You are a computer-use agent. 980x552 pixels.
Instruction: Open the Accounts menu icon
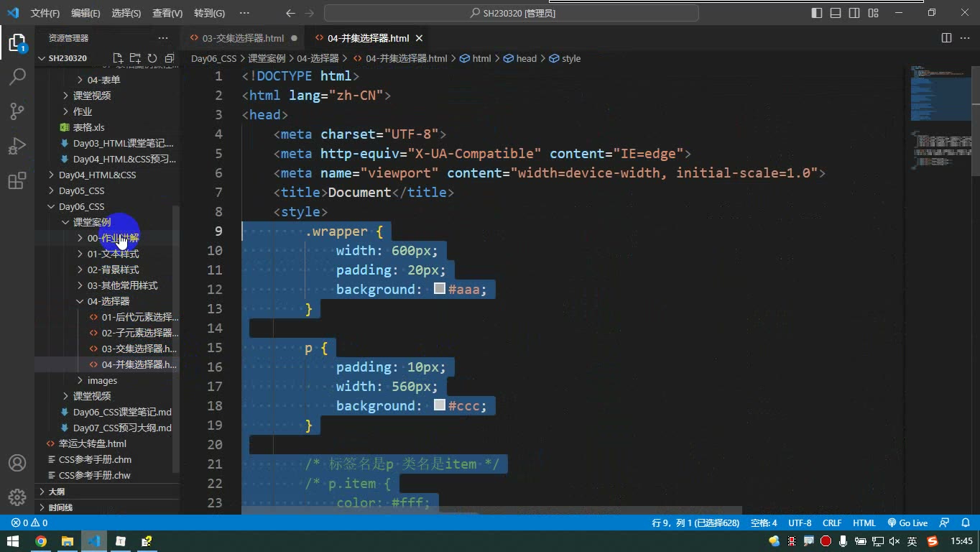pos(17,463)
